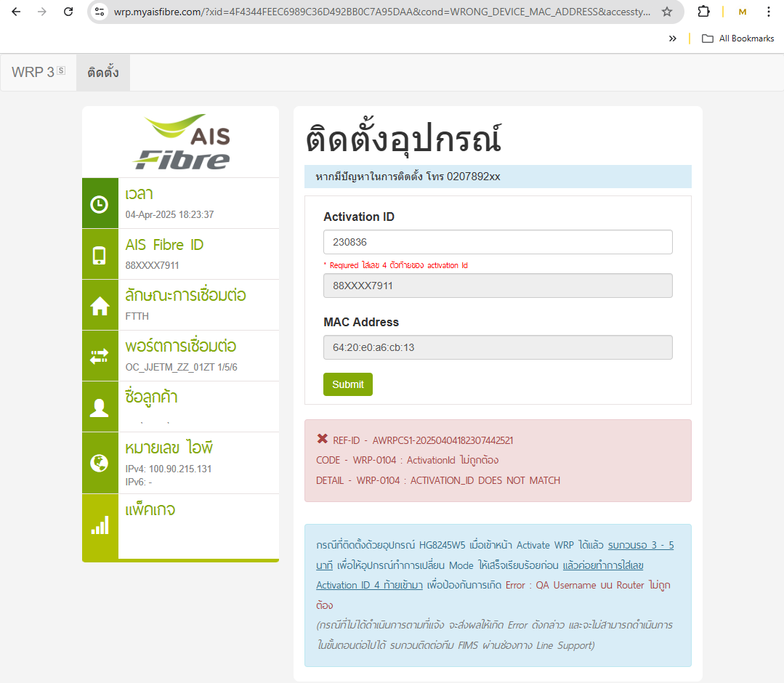
Task: Click the underlined รบกวนรอ 3 - 5 text
Action: pos(641,545)
